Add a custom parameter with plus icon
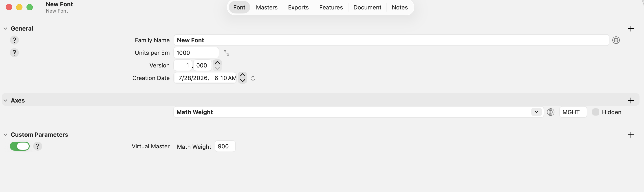The width and height of the screenshot is (644, 192). (x=631, y=135)
